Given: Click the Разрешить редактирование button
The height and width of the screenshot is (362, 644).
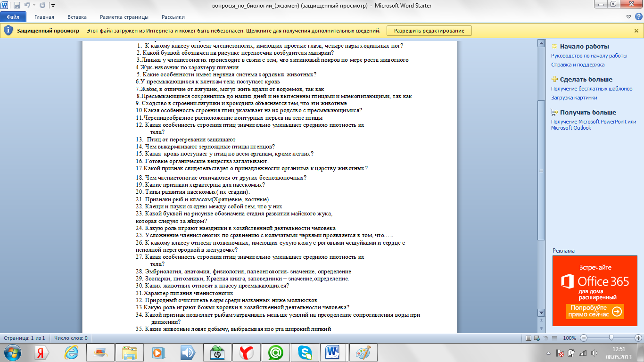Looking at the screenshot, I should [429, 31].
